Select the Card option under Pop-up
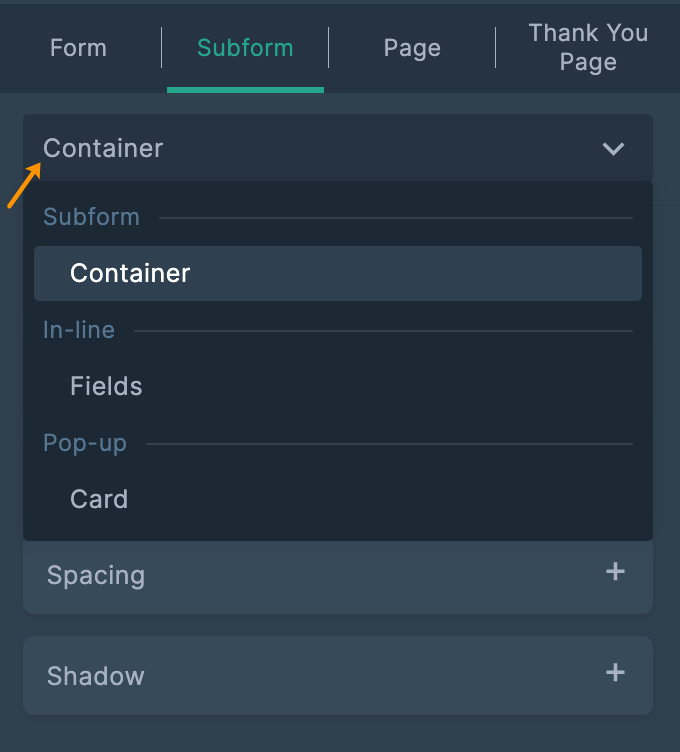Screen dimensions: 680x752 (99, 499)
